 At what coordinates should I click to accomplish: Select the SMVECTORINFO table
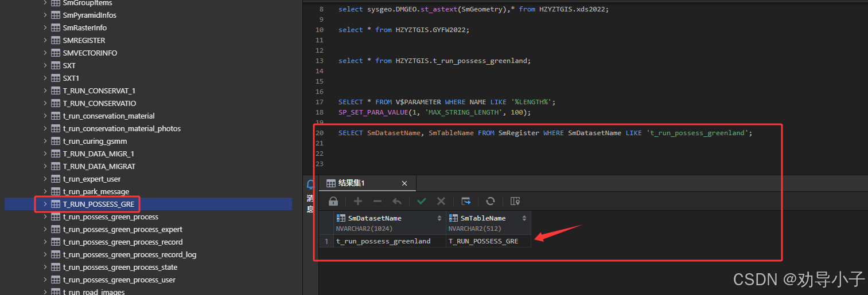pyautogui.click(x=90, y=53)
